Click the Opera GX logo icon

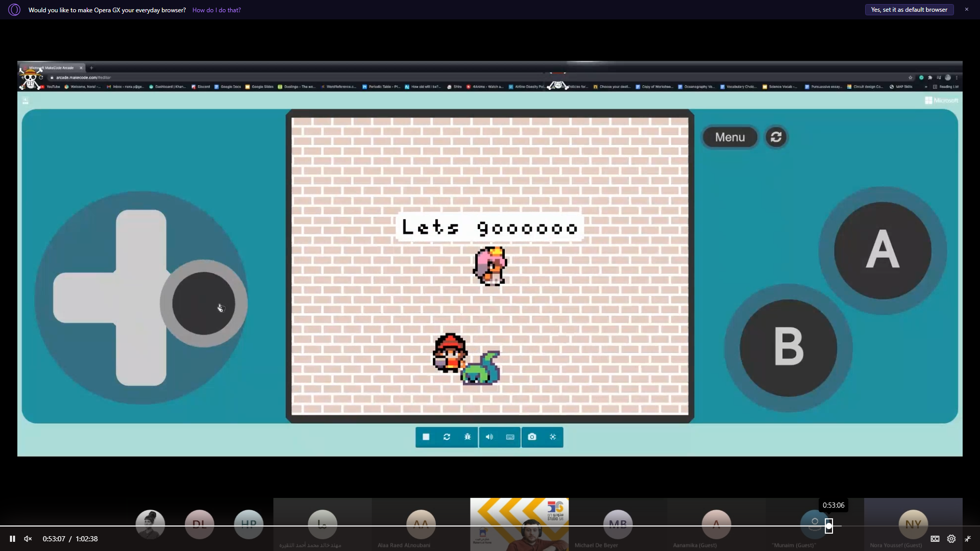point(14,10)
